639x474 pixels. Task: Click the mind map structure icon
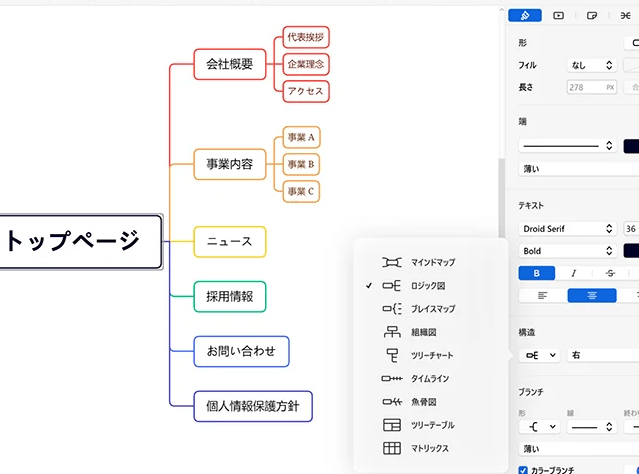pos(392,262)
